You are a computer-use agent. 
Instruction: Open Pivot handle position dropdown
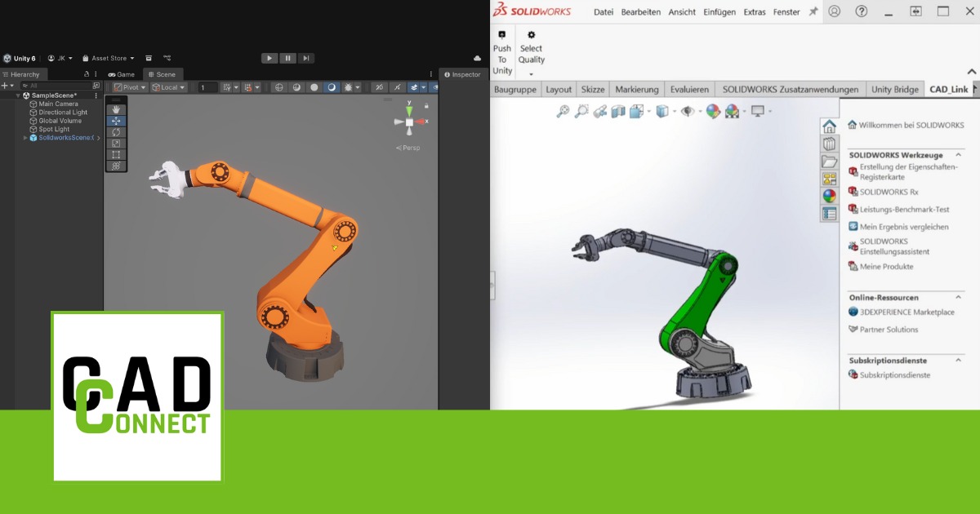point(130,87)
